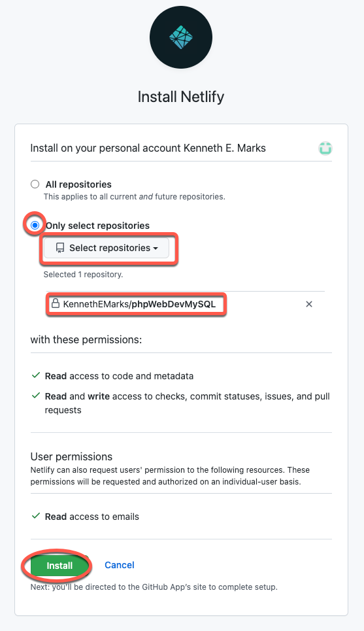Click the caret arrow on Select repositories
Viewport: 364px width, 631px height.
click(156, 248)
